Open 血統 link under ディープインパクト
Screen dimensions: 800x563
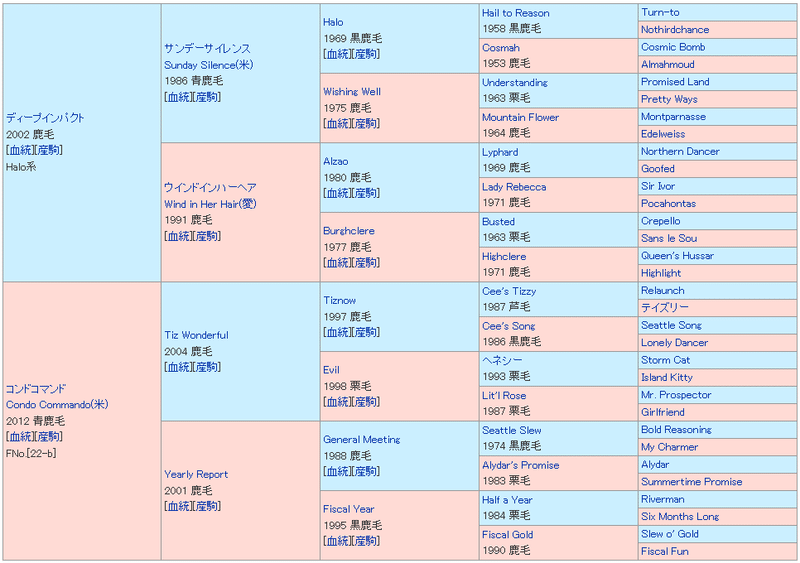coord(21,150)
